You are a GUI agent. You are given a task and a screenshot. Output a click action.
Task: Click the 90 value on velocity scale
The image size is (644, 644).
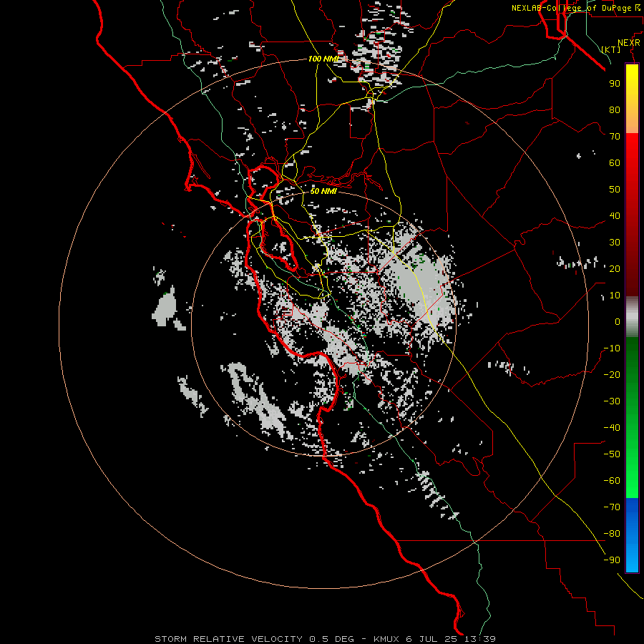click(615, 84)
